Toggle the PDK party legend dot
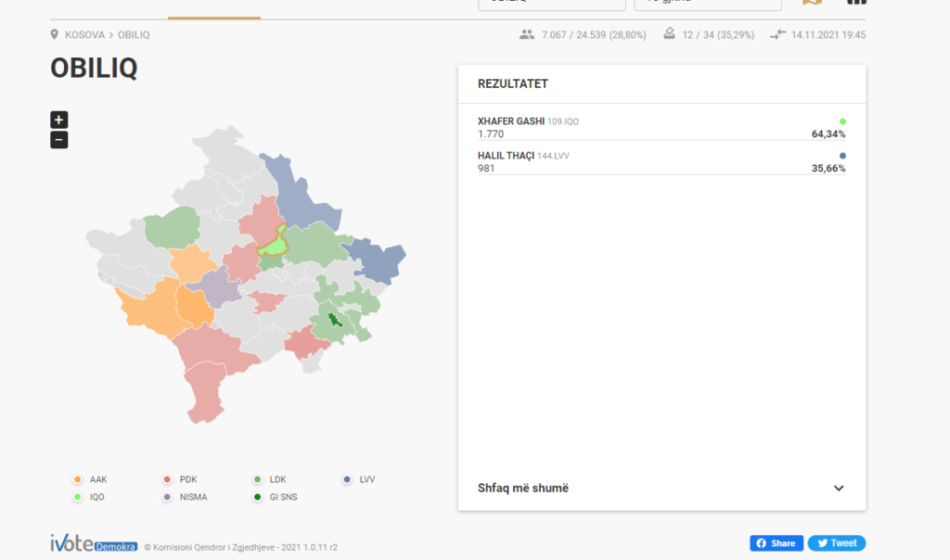 pyautogui.click(x=167, y=479)
